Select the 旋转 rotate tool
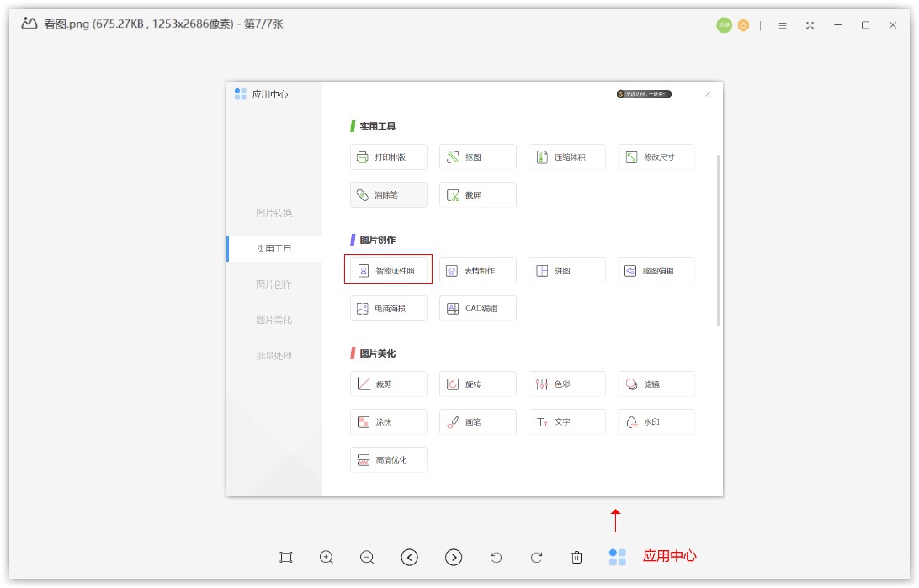Screen dimensions: 919x588 [x=478, y=384]
